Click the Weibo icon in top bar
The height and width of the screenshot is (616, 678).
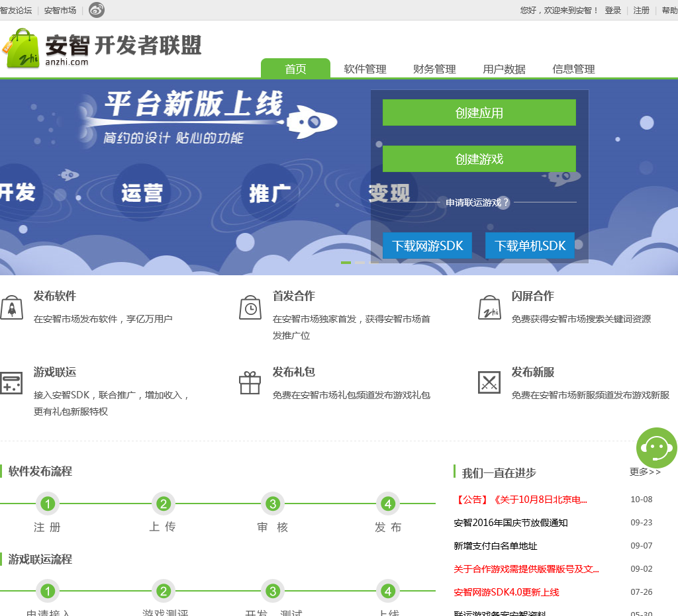(x=97, y=10)
